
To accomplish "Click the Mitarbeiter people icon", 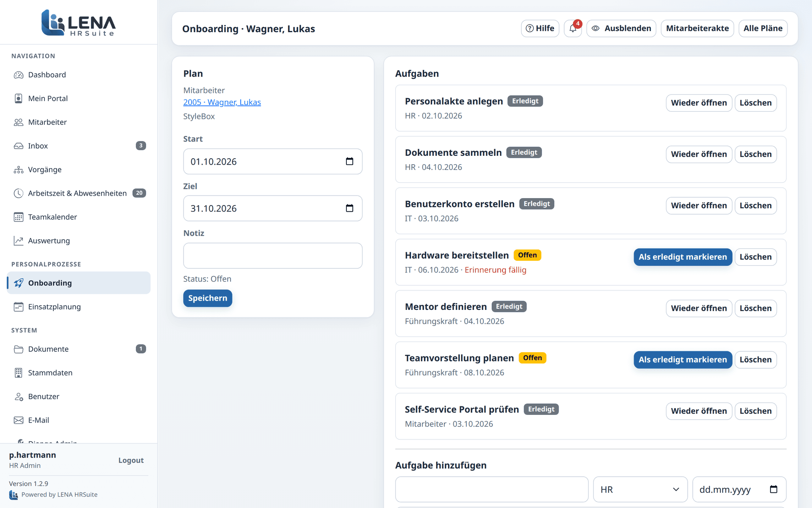I will (19, 122).
